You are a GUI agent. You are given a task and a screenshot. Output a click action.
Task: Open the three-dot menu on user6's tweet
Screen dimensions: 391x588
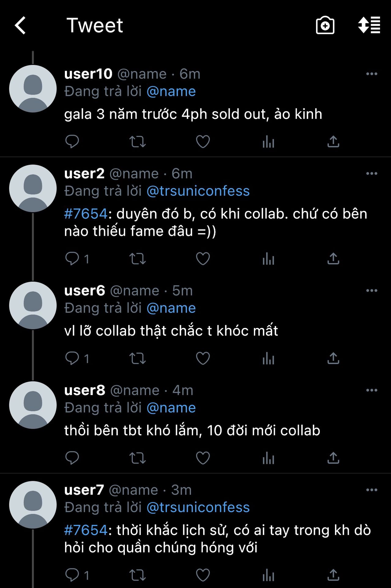(371, 291)
